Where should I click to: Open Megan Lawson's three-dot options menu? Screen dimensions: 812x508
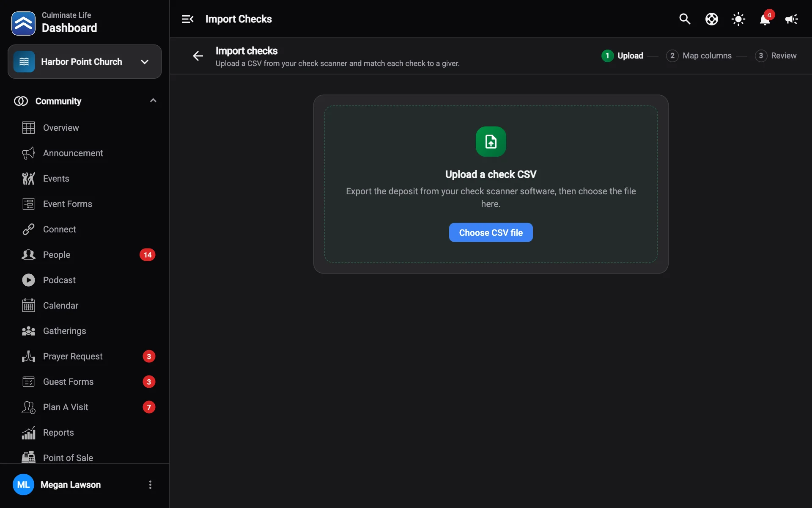pyautogui.click(x=150, y=485)
